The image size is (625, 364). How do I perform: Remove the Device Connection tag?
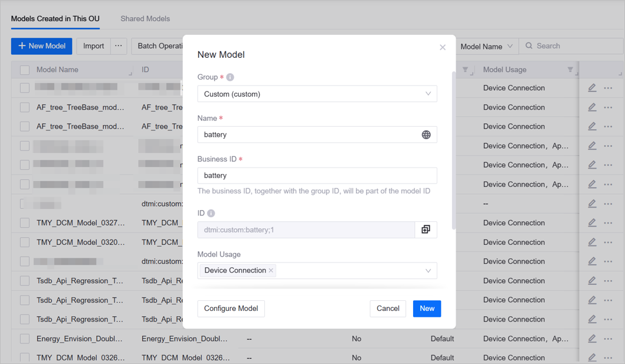tap(271, 271)
